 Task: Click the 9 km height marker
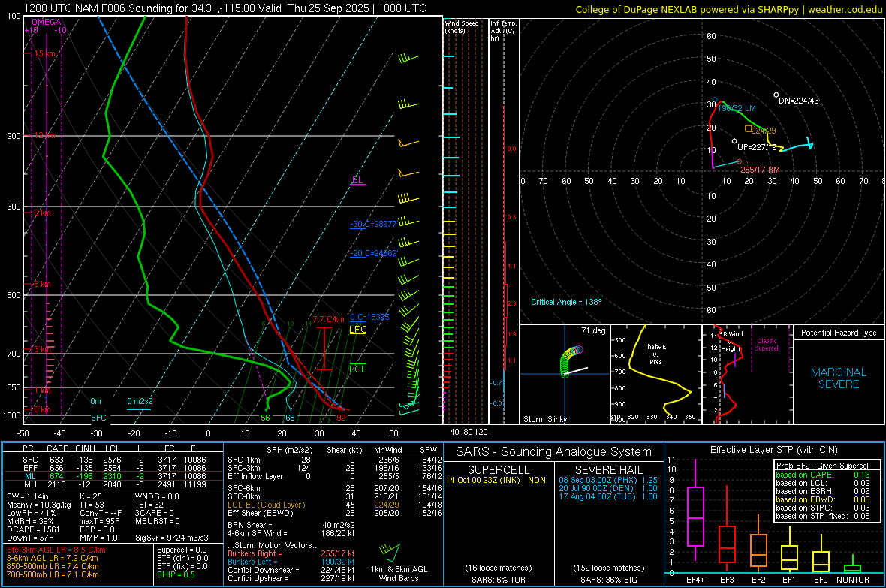pyautogui.click(x=42, y=213)
